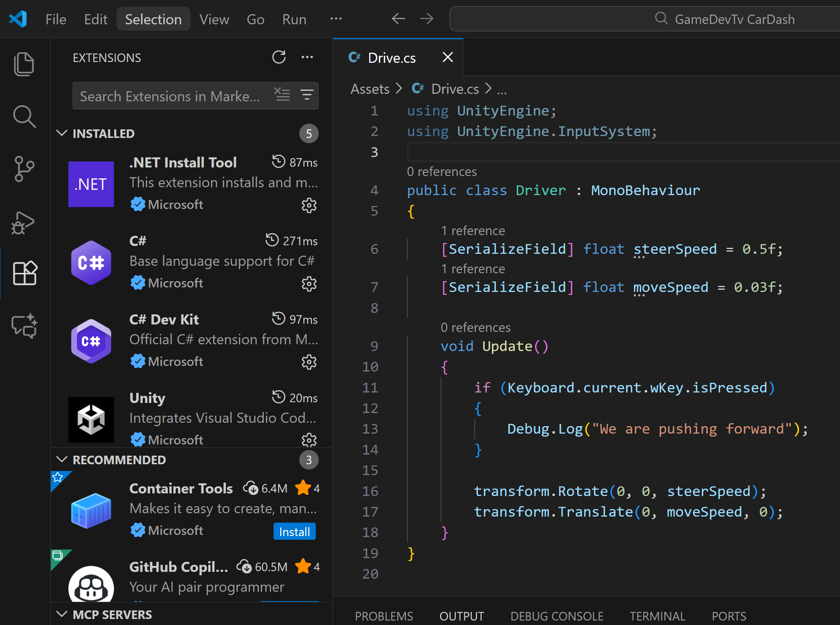840x625 pixels.
Task: Switch to the TERMINAL panel tab
Action: 657,616
